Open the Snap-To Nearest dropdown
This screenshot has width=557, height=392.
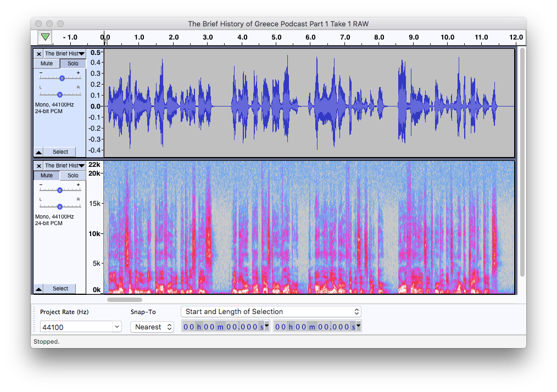pos(152,327)
